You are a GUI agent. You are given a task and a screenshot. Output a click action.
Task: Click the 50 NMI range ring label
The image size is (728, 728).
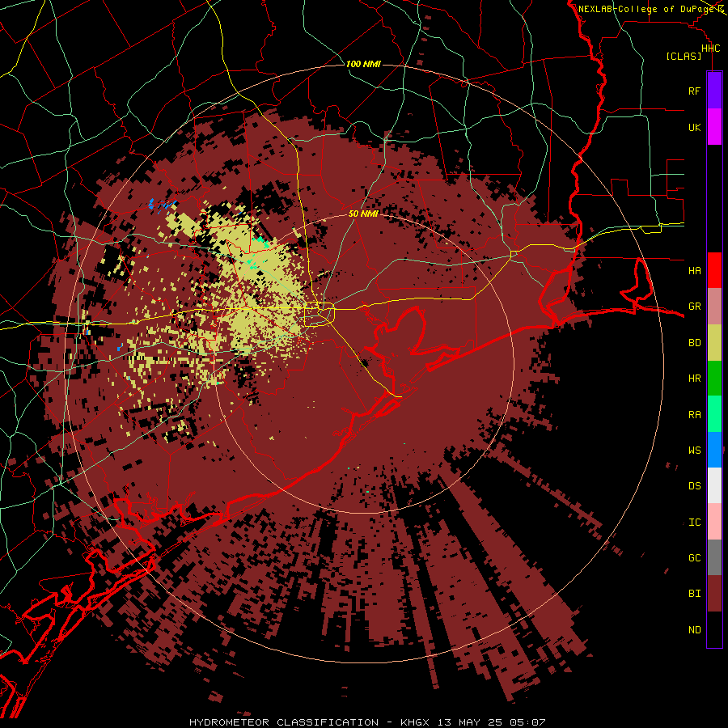click(x=363, y=214)
